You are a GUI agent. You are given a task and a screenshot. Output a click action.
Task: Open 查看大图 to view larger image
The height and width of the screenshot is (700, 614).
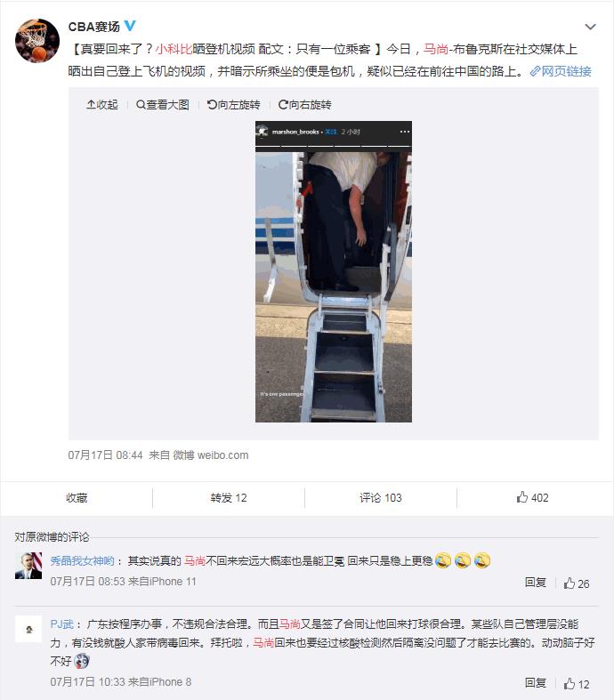tap(163, 104)
